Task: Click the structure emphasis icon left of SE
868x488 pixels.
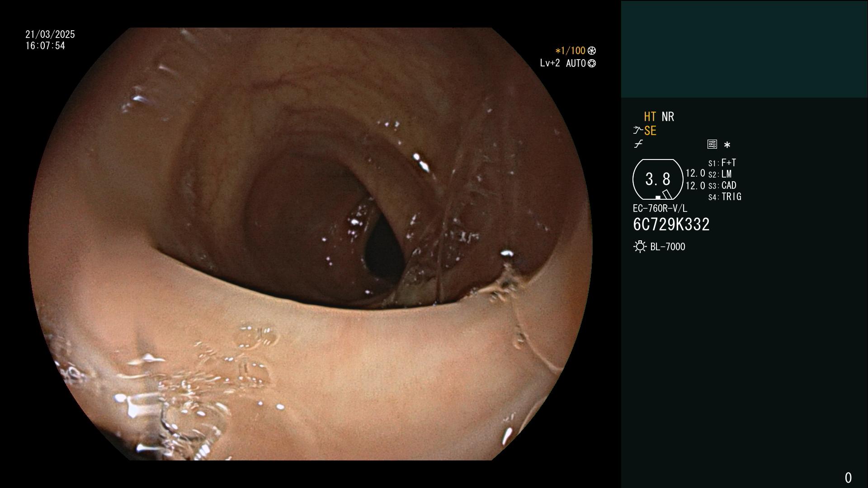Action: pyautogui.click(x=638, y=131)
